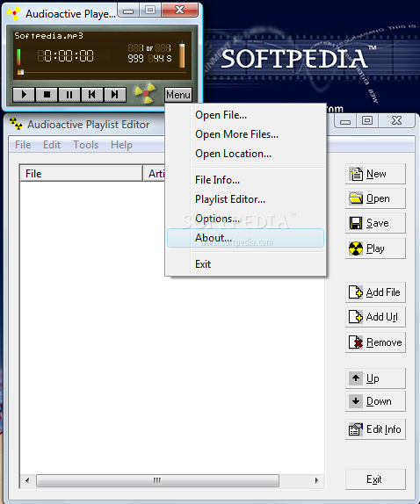Click the New playlist icon button

coord(375,174)
